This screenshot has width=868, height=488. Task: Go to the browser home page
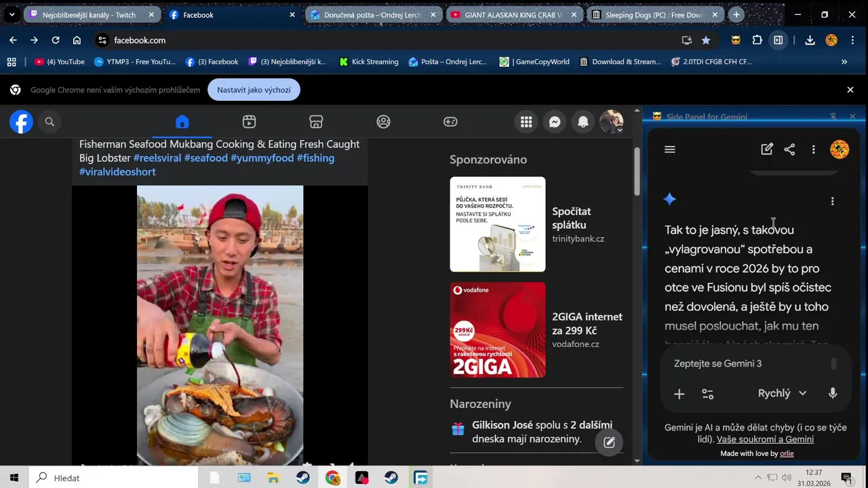(x=77, y=40)
